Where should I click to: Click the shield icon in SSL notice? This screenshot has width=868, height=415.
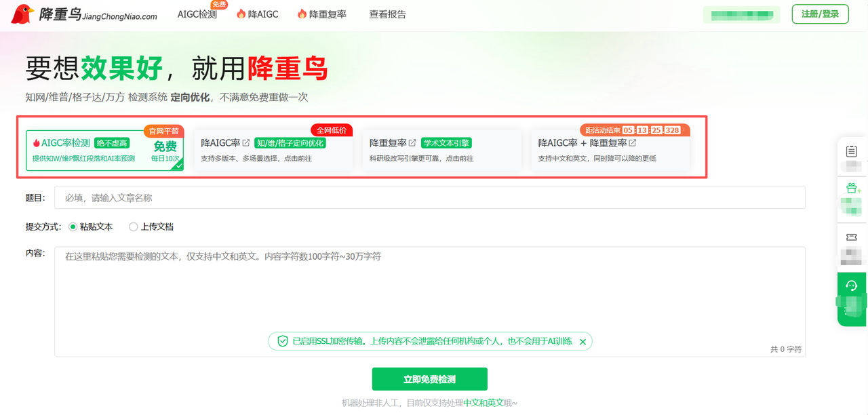(x=283, y=341)
